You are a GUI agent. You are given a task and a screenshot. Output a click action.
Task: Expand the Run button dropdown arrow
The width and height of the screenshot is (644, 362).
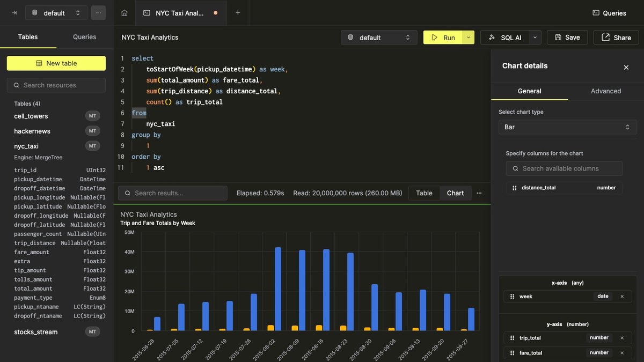(469, 38)
